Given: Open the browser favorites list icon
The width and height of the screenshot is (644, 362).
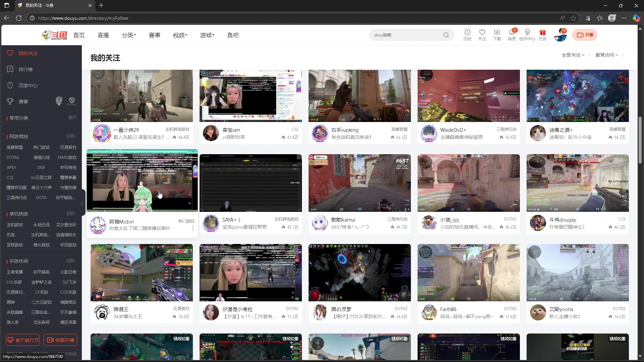Looking at the screenshot, I should point(600,18).
